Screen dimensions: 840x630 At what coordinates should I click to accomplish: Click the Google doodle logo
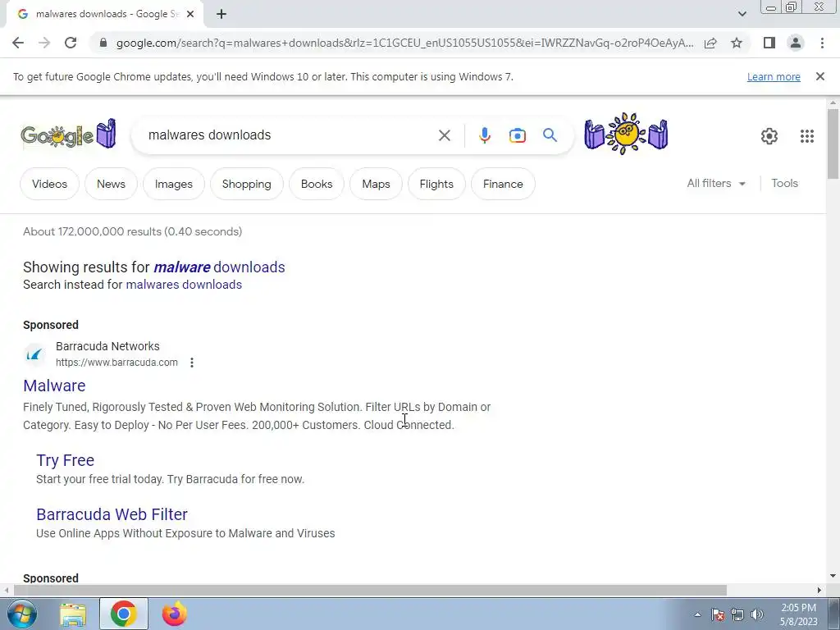69,134
